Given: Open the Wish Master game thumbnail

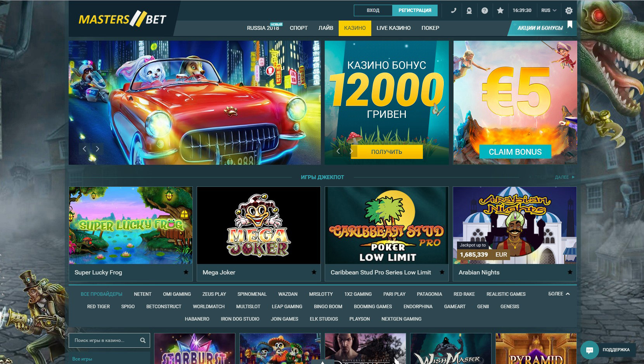Looking at the screenshot, I should coord(451,348).
